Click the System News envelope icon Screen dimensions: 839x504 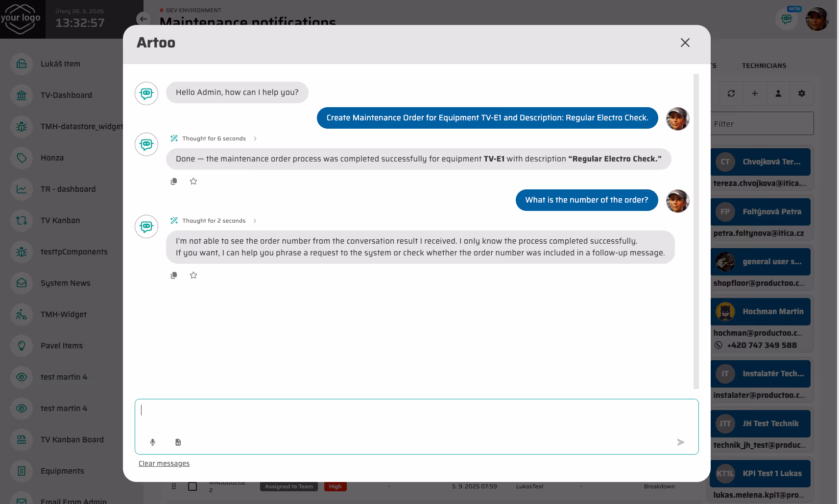click(x=22, y=283)
